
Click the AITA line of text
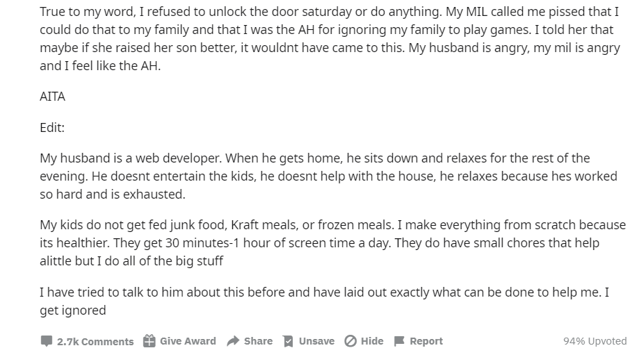[x=53, y=97]
